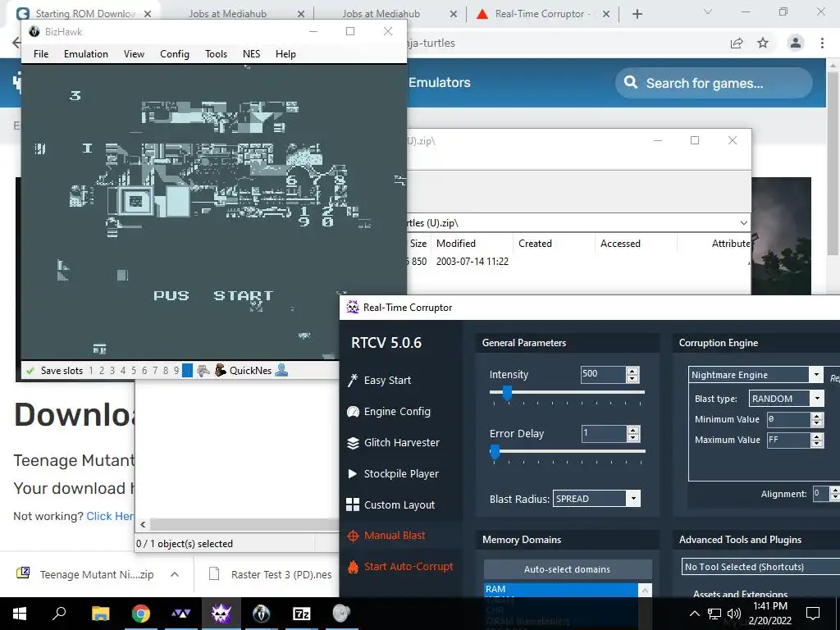
Task: Sort by Modified column in 7-Zip
Action: click(x=472, y=243)
